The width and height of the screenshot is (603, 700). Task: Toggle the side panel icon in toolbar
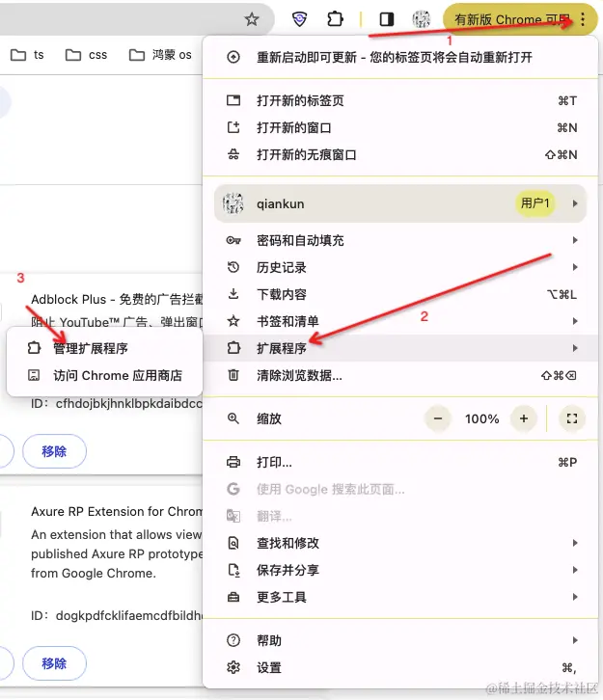[x=386, y=19]
